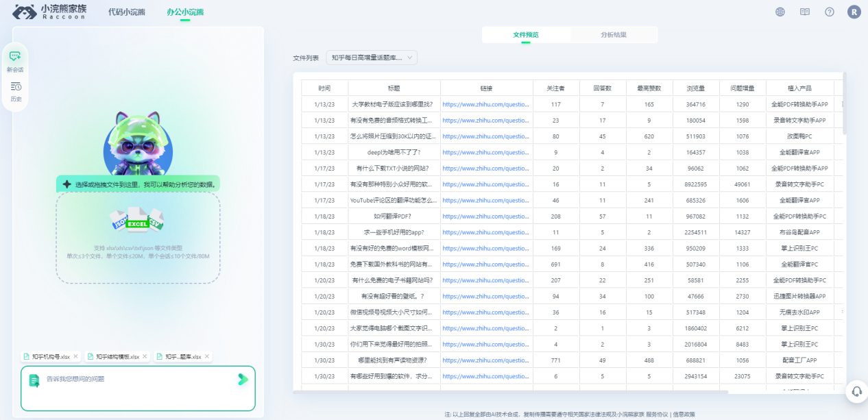Image resolution: width=868 pixels, height=420 pixels.
Task: Click the 回答数 column header
Action: click(603, 88)
